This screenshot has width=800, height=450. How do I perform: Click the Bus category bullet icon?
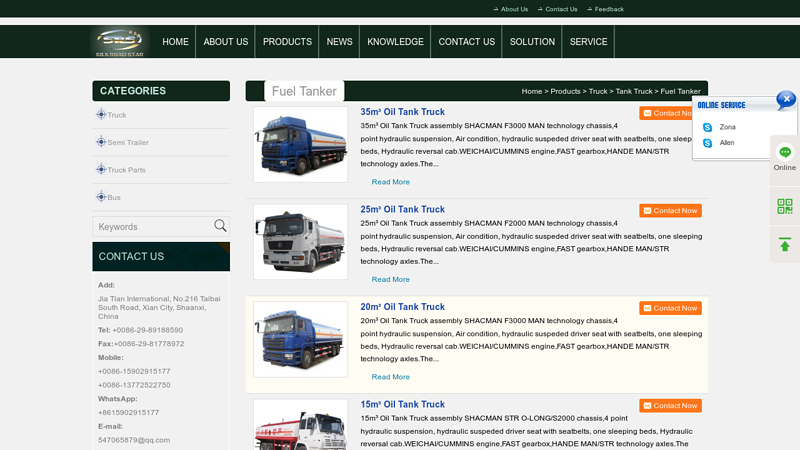101,197
